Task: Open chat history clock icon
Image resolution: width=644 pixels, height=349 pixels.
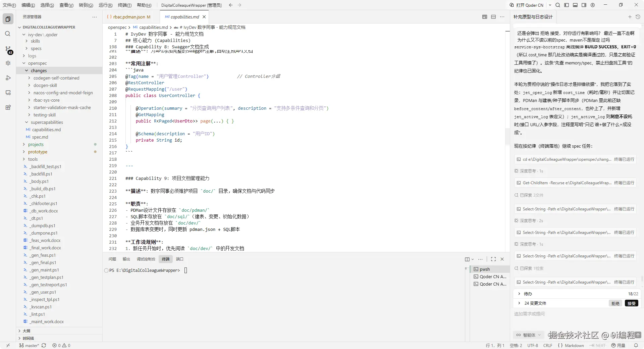Action: 638,17
